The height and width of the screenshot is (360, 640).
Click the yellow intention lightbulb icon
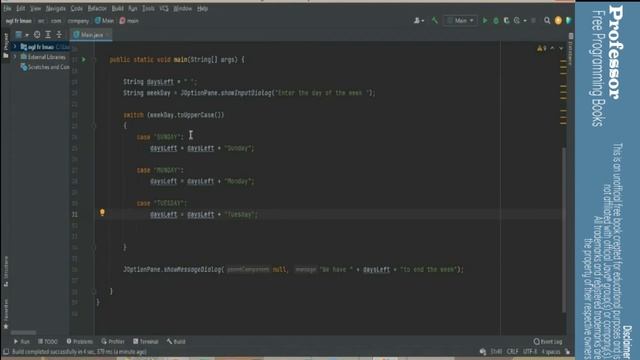(102, 212)
